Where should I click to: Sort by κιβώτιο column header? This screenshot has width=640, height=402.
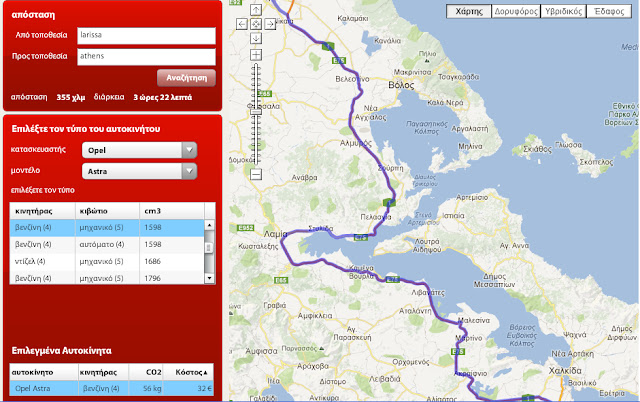[x=107, y=211]
